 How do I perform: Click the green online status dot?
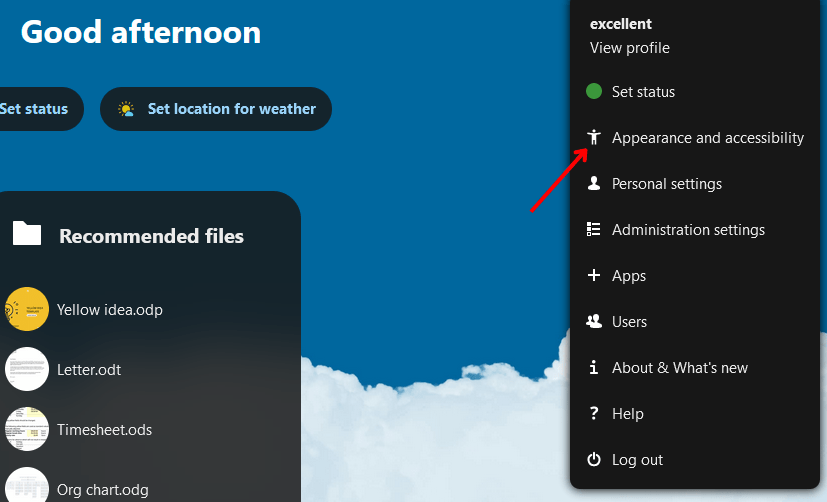click(x=594, y=92)
